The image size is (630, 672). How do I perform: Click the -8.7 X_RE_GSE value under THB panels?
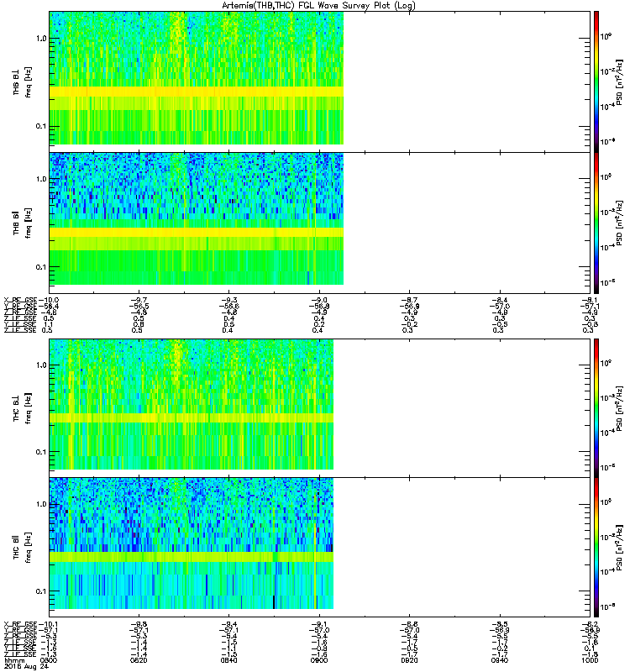point(409,301)
